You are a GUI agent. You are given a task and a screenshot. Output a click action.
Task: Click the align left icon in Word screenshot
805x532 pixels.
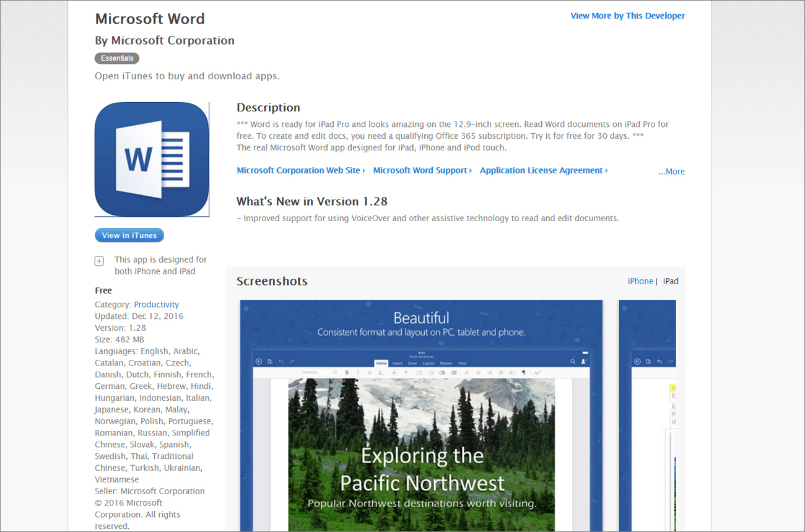[x=467, y=372]
